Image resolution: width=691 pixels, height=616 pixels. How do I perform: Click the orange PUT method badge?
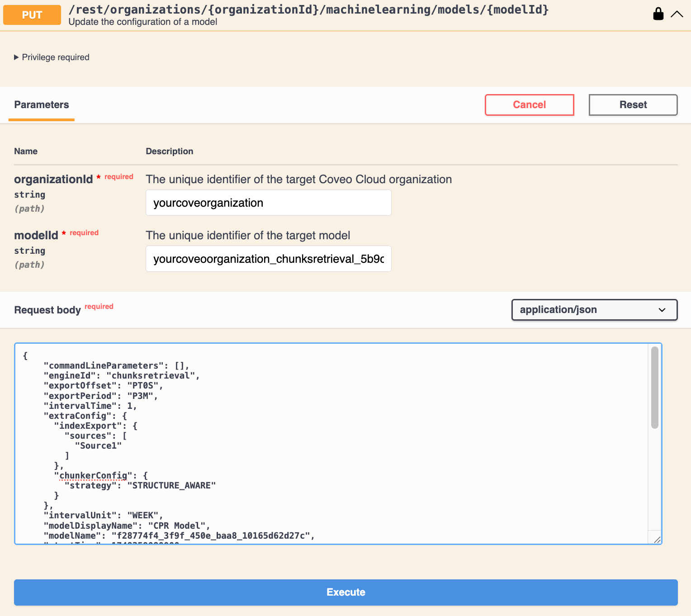point(32,15)
